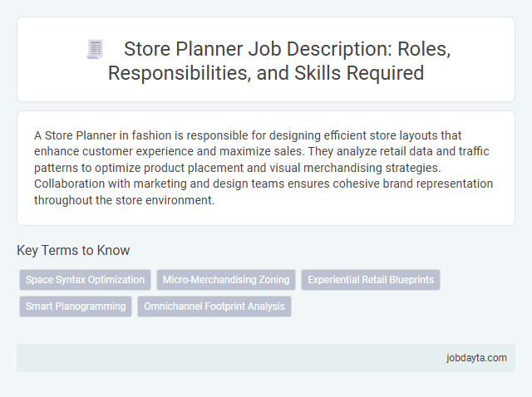
Task: Click the document scroll icon beside the title
Action: [x=95, y=49]
